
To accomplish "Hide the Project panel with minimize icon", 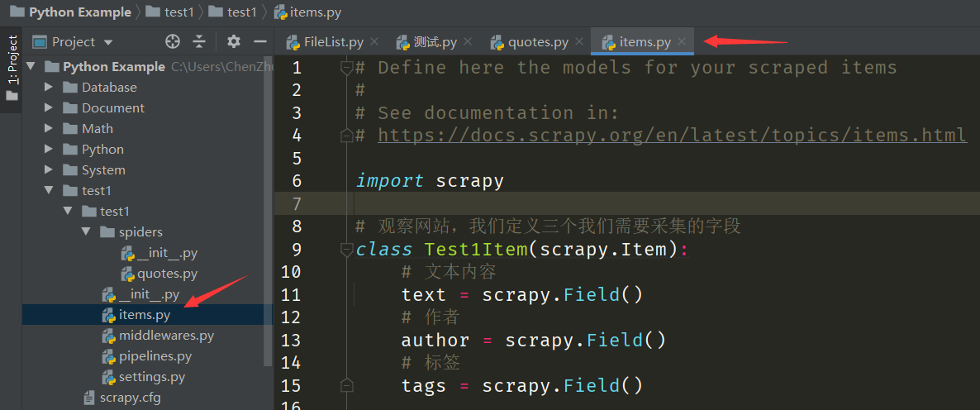I will tap(259, 41).
